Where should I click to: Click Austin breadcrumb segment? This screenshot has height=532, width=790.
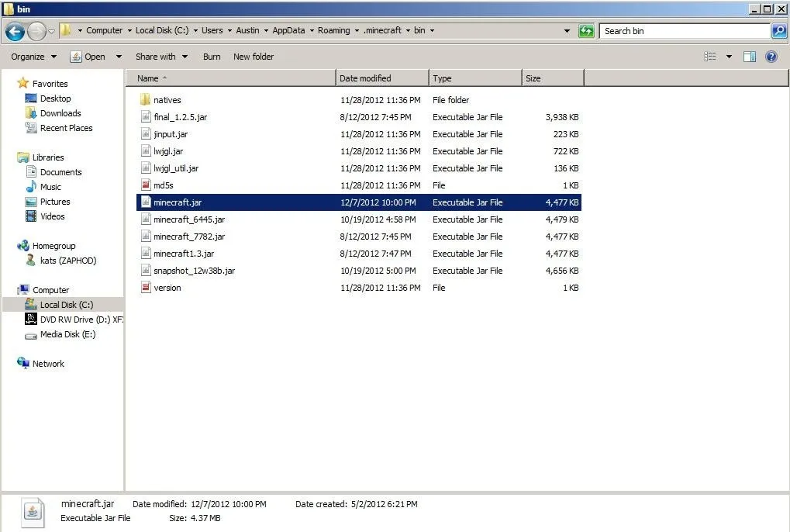247,31
